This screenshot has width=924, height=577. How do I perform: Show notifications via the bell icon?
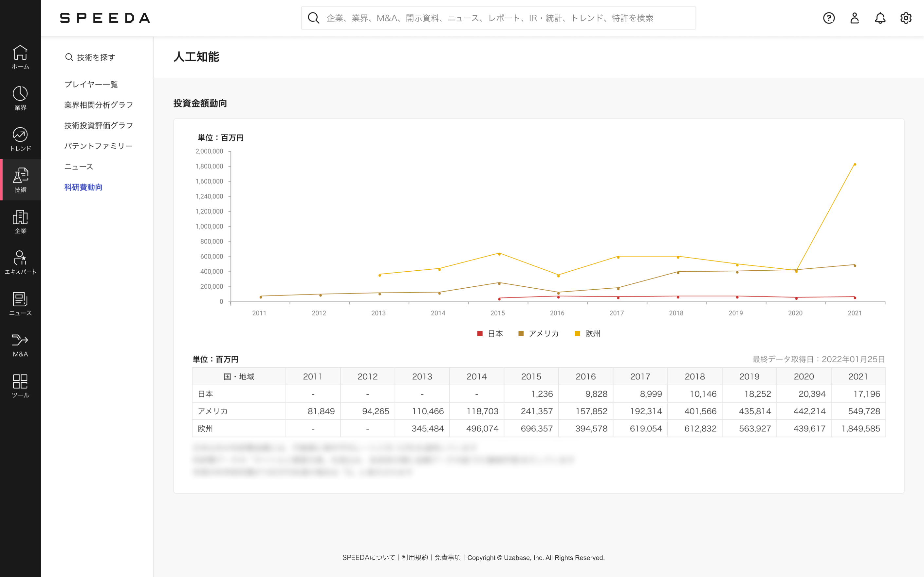click(880, 18)
